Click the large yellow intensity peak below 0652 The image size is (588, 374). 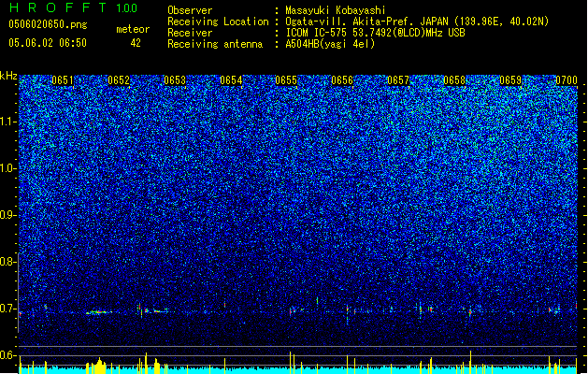tap(99, 367)
